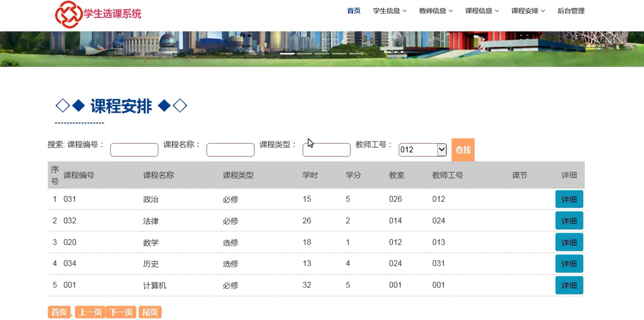Open the 课程安排 menu
Image resolution: width=644 pixels, height=320 pixels.
click(528, 11)
